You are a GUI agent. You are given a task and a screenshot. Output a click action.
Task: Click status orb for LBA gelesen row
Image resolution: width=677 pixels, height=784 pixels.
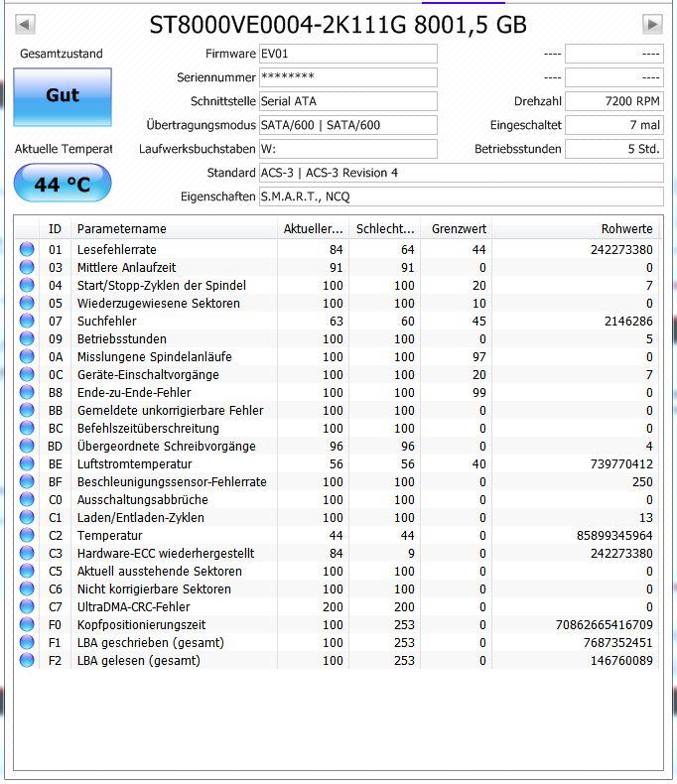(27, 660)
